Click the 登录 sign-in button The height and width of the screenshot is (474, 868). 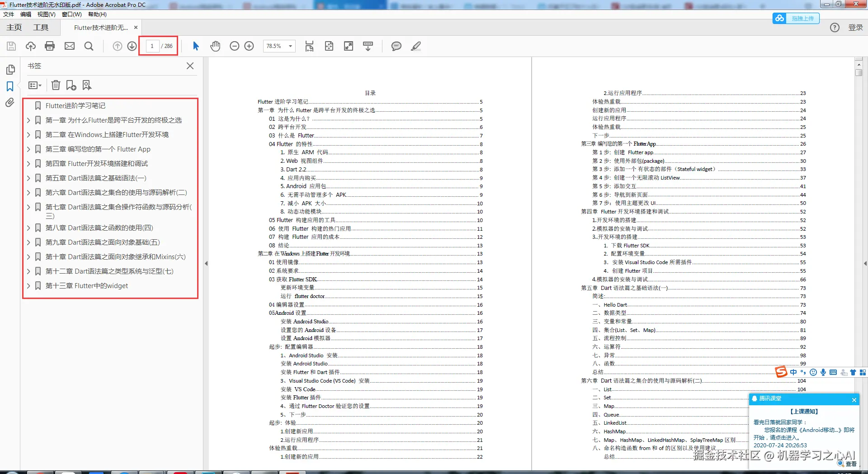[x=855, y=28]
